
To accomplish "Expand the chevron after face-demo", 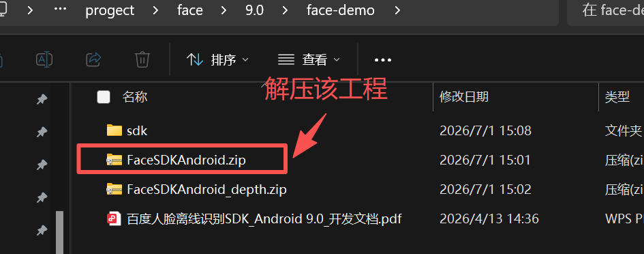I will (x=397, y=10).
